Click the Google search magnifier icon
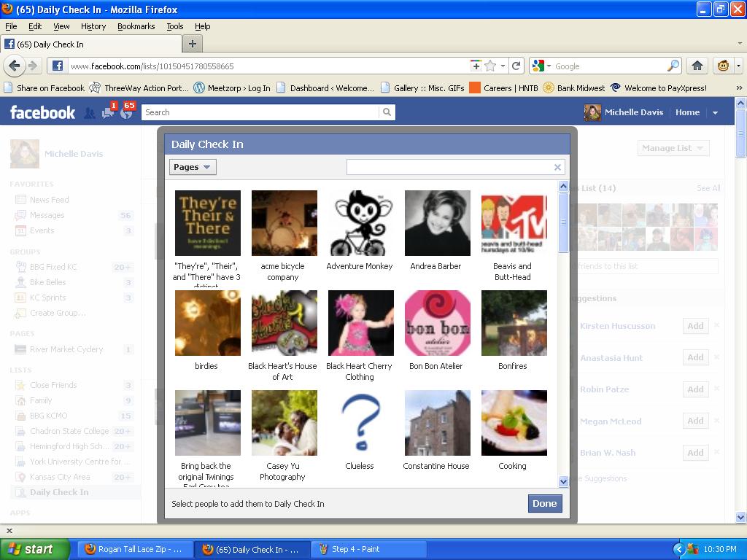This screenshot has height=560, width=747. click(673, 66)
